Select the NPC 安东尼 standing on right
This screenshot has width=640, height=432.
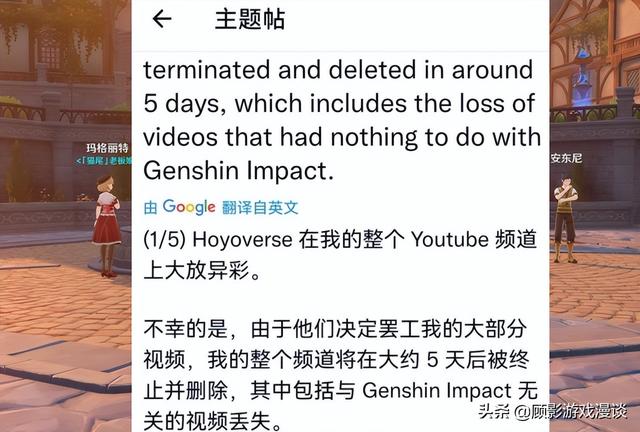point(565,219)
